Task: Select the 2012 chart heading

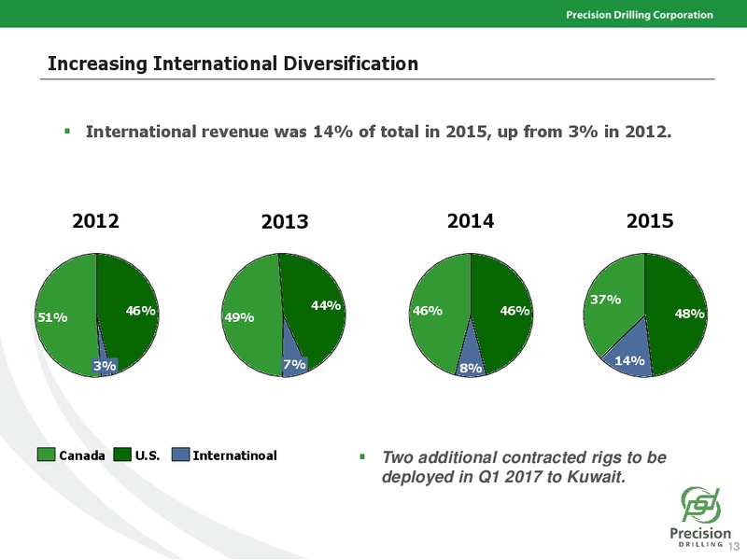Action: point(96,221)
